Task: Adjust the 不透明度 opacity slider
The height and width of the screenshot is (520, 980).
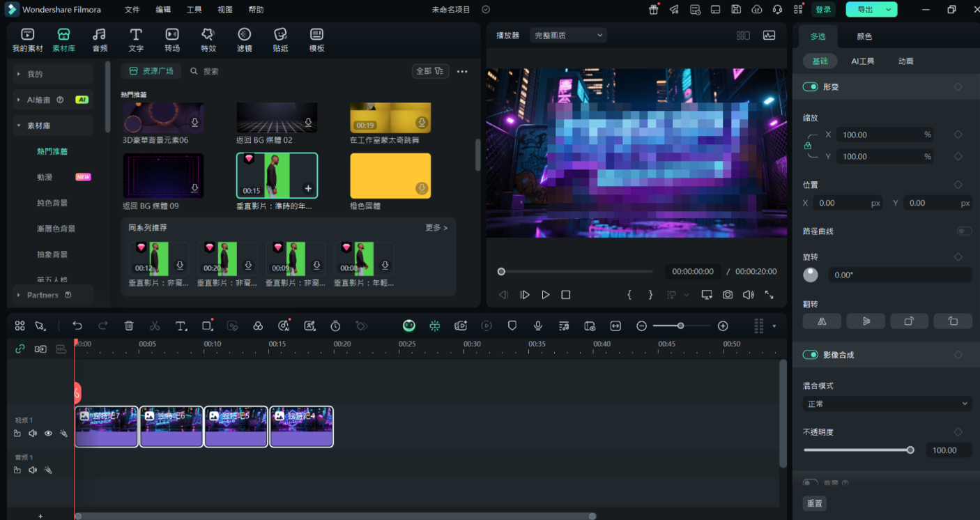Action: click(x=858, y=450)
